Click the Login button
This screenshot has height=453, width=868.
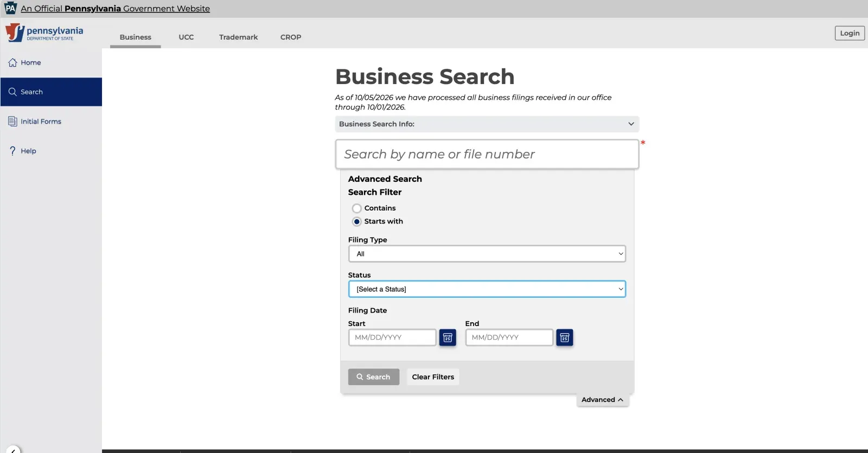(850, 33)
